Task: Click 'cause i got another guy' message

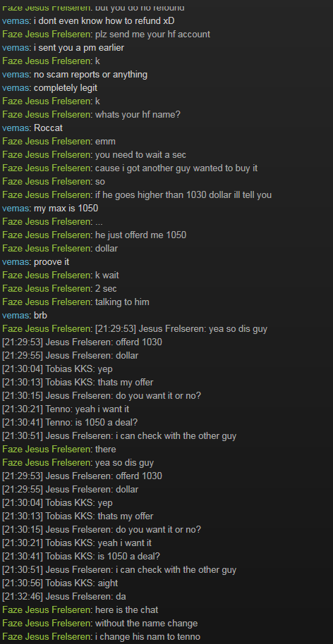Action: pyautogui.click(x=176, y=168)
